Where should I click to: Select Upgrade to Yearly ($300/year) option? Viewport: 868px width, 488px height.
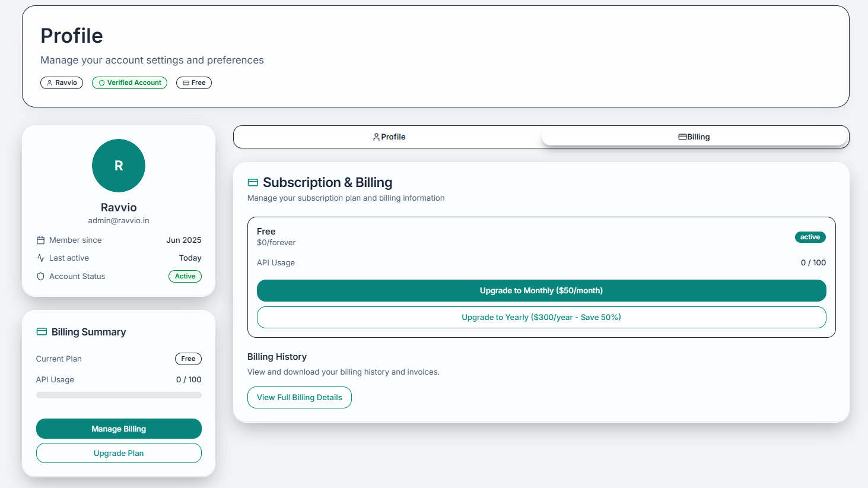540,317
